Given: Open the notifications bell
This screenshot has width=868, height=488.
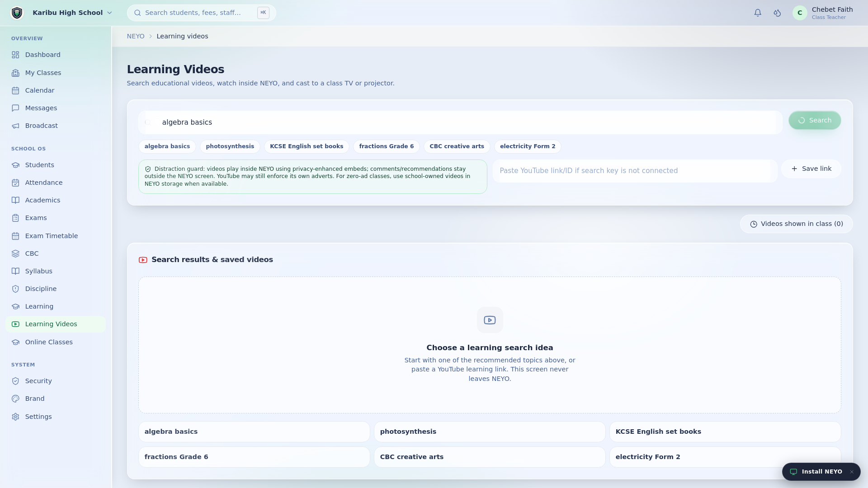Looking at the screenshot, I should (x=758, y=13).
